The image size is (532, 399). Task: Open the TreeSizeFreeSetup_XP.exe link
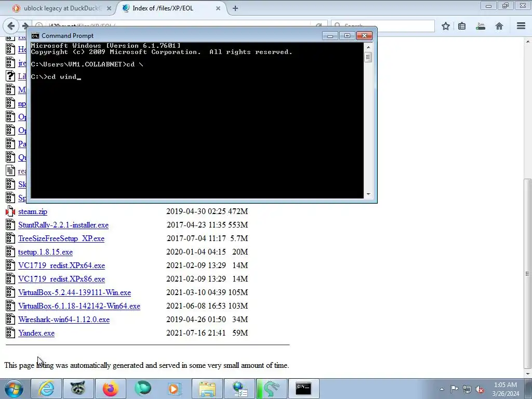61,238
